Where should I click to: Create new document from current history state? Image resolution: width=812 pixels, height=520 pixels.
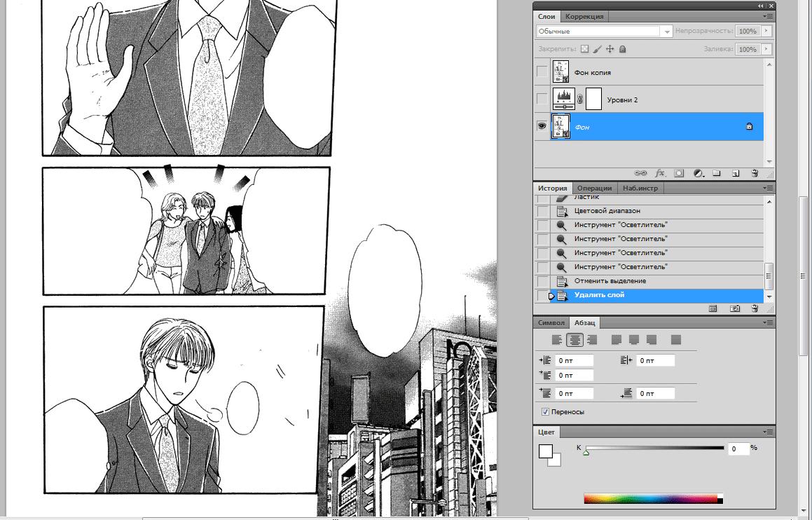tap(713, 308)
